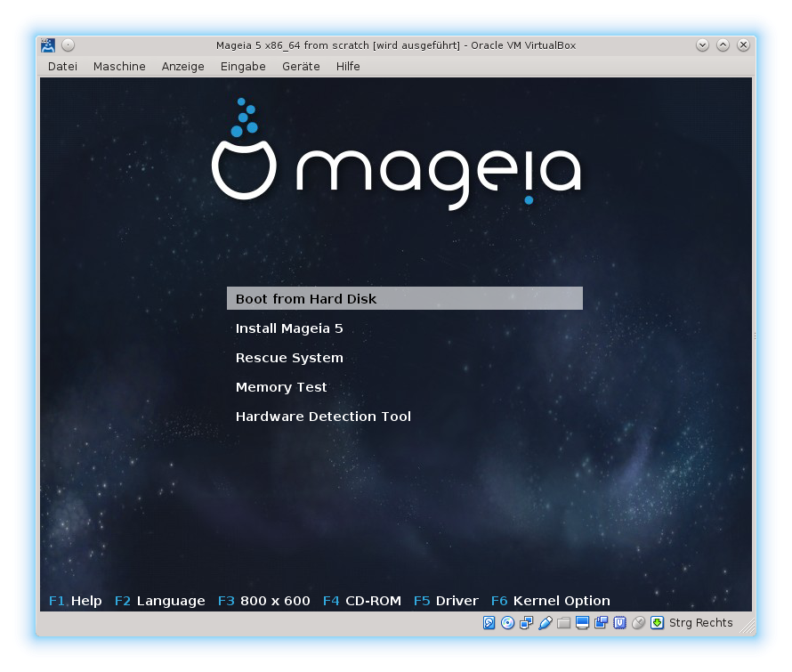
Task: Click the round pin button in title bar
Action: (x=69, y=45)
